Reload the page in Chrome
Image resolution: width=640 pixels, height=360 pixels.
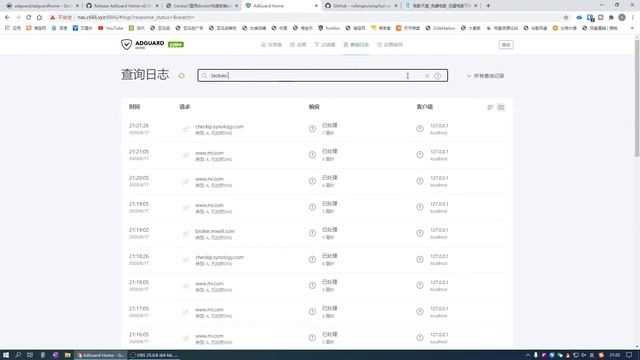point(28,18)
